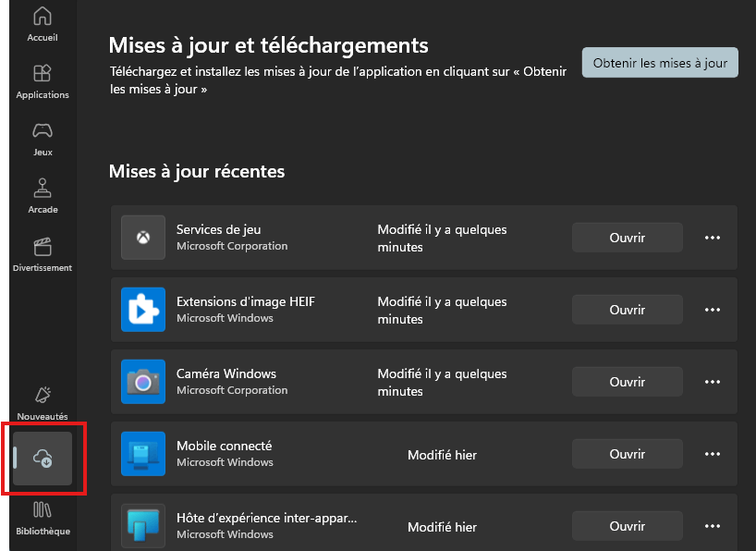The height and width of the screenshot is (551, 756).
Task: Click the Services de jeu Xbox icon
Action: pos(143,238)
